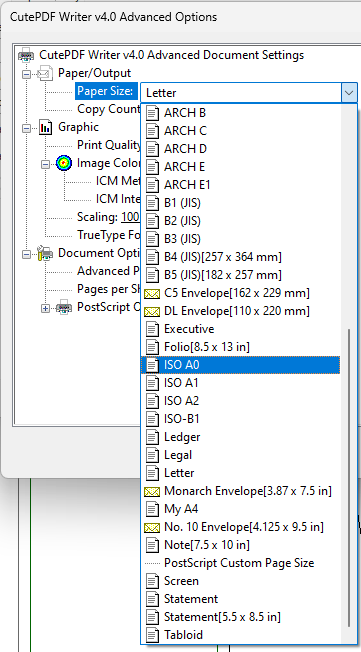Pick DL Envelope[110 x 220 mm]
Viewport: 361px width, 652px height.
240,311
